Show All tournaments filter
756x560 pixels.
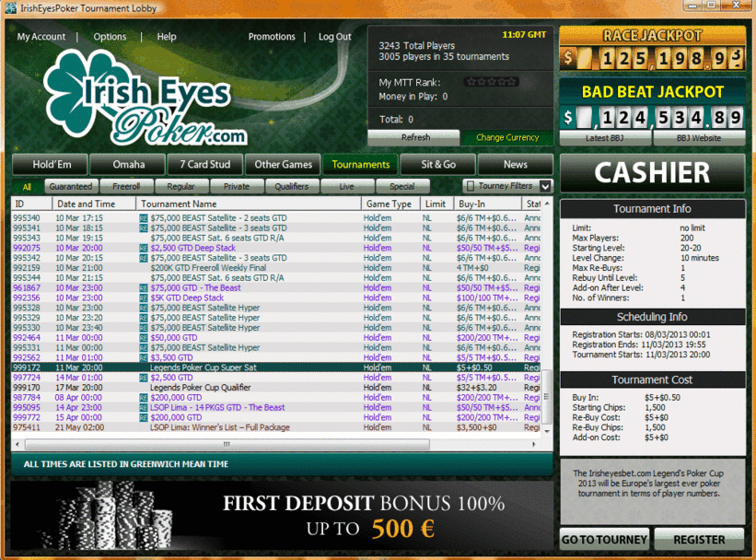pyautogui.click(x=27, y=187)
